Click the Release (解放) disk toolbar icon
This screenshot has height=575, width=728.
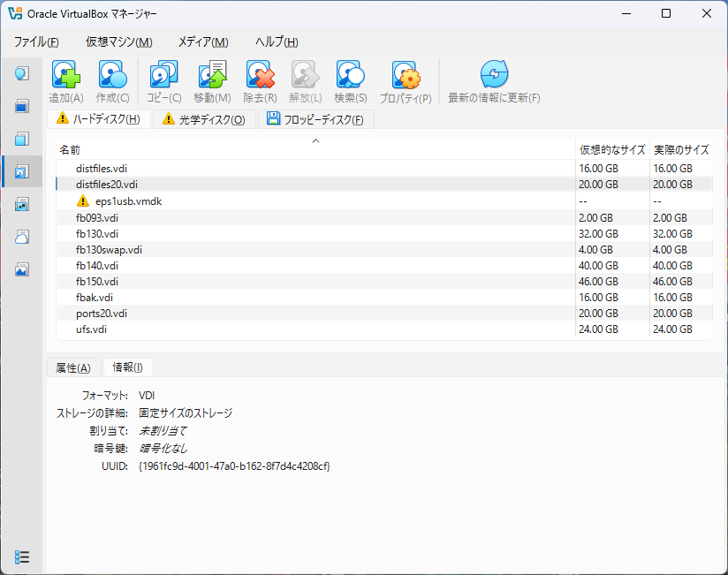click(305, 75)
